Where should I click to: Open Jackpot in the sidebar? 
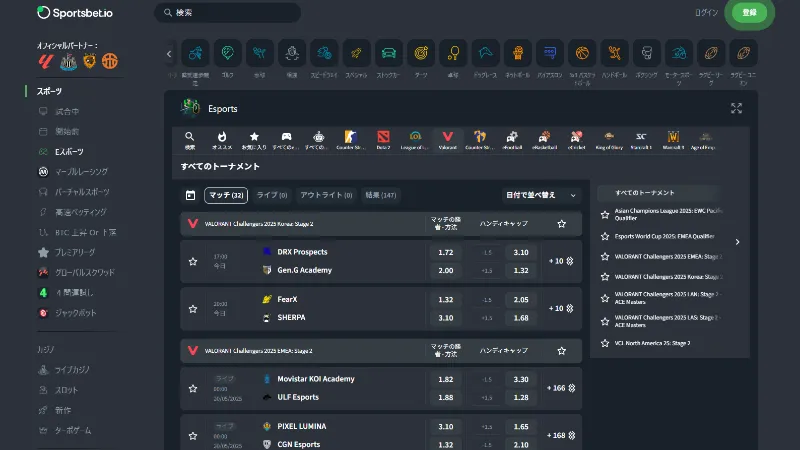(75, 313)
